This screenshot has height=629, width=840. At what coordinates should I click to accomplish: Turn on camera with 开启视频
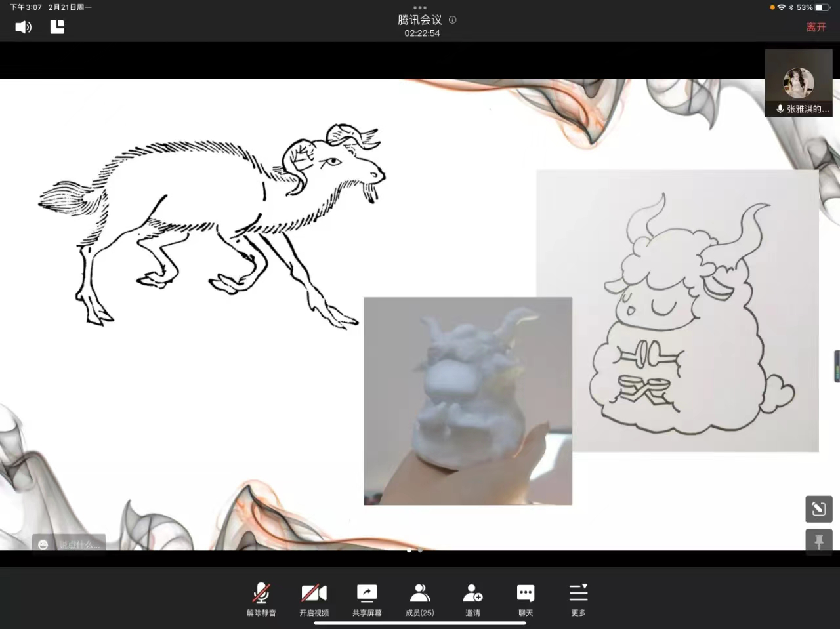click(314, 599)
